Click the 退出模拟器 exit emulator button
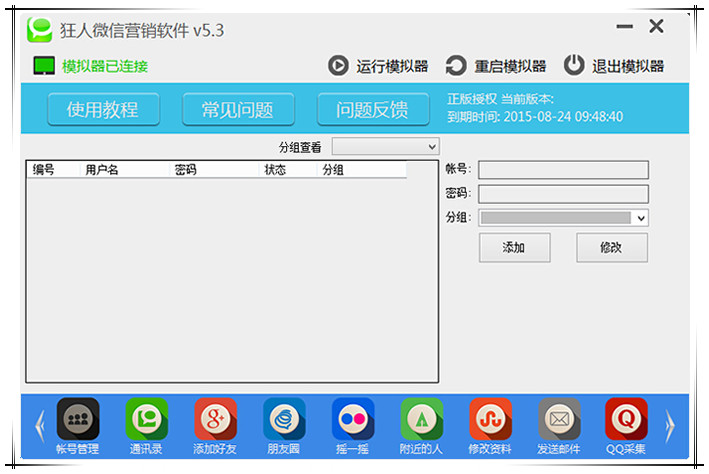 tap(614, 66)
